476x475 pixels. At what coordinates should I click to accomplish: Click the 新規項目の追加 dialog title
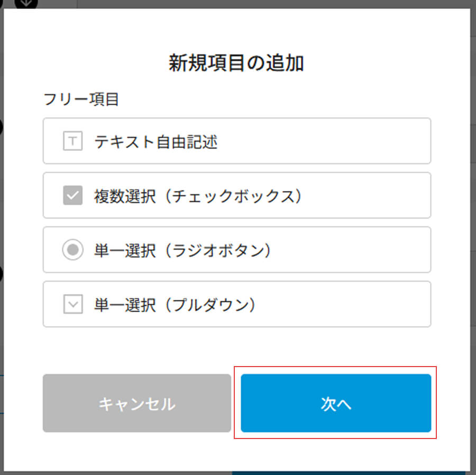pyautogui.click(x=236, y=63)
